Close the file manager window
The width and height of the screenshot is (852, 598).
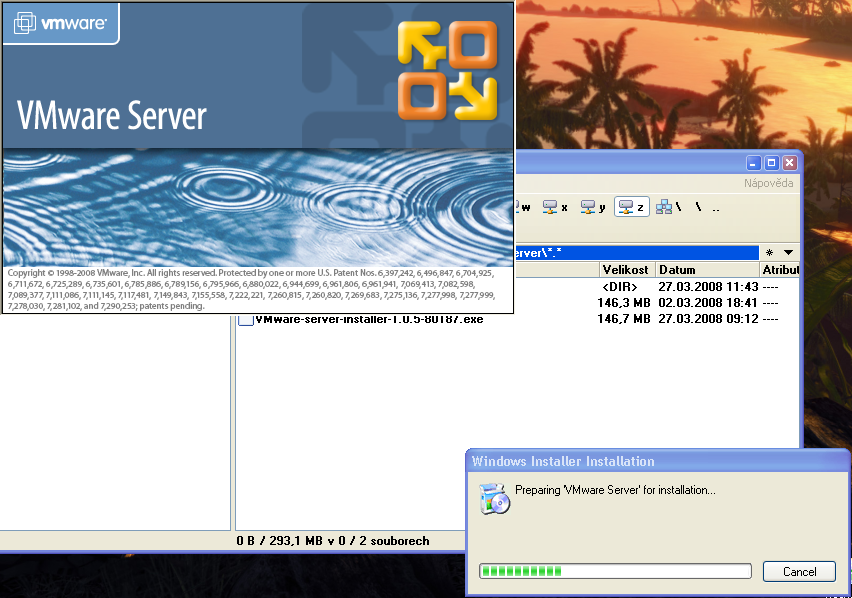point(790,163)
